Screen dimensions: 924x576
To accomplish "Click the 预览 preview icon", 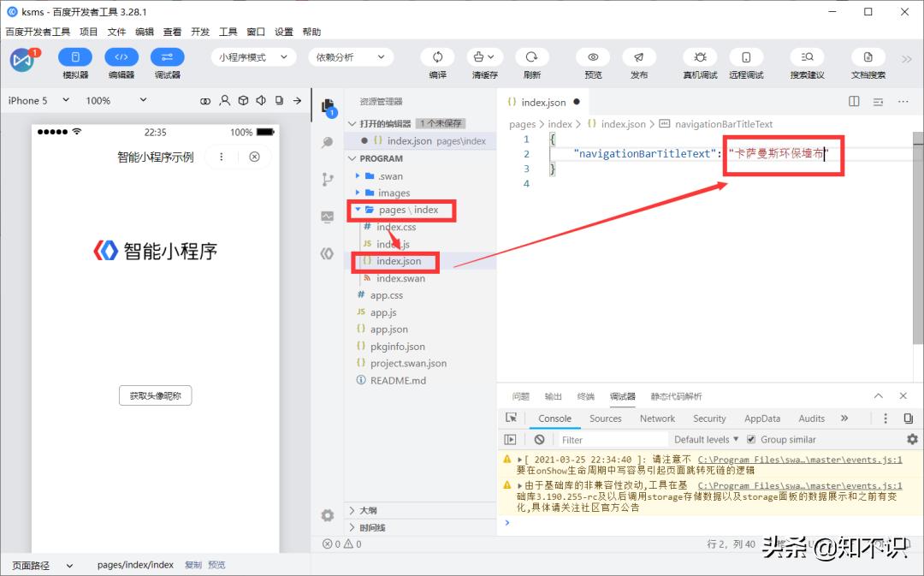I will click(x=595, y=56).
